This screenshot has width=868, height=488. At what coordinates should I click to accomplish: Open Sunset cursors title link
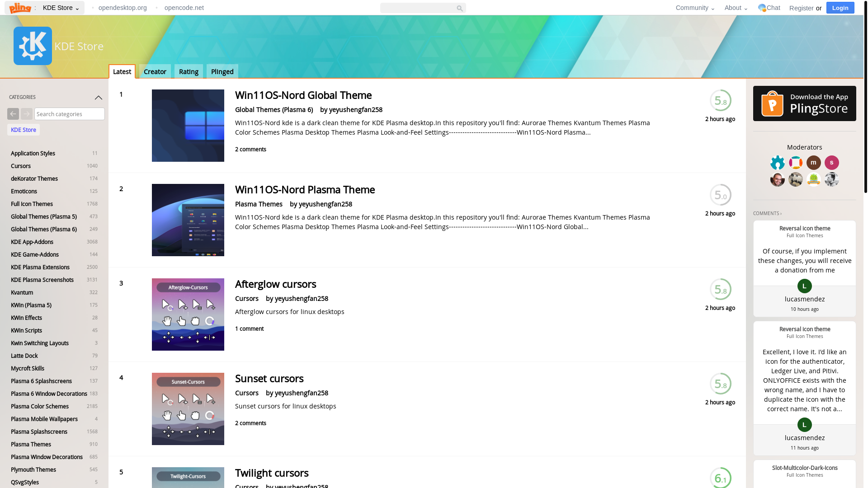269,379
